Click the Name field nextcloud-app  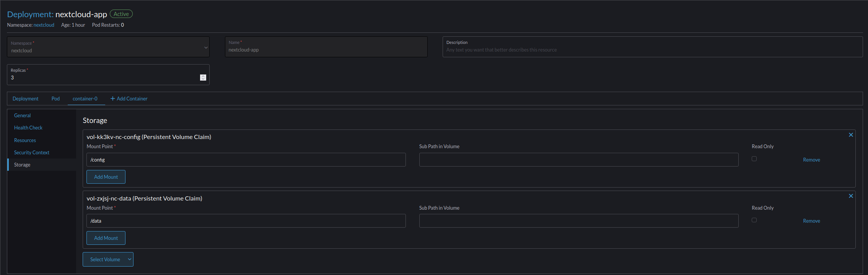click(326, 47)
